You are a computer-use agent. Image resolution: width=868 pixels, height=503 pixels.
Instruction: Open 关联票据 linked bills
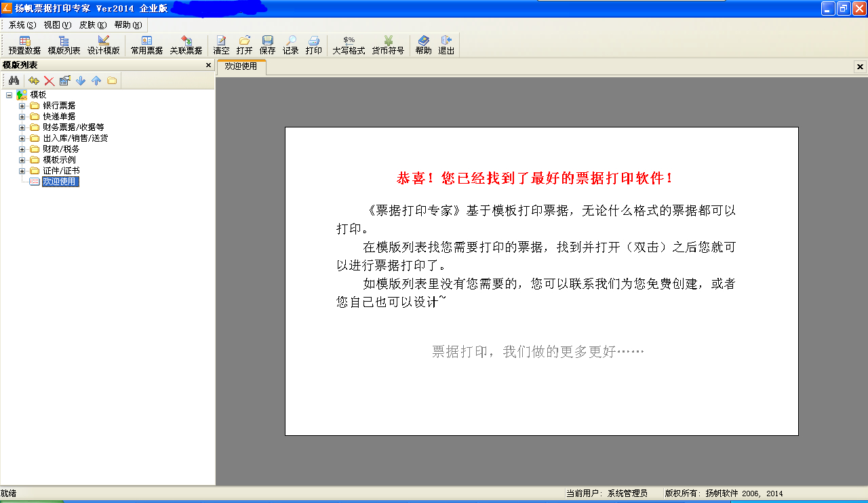(x=186, y=45)
